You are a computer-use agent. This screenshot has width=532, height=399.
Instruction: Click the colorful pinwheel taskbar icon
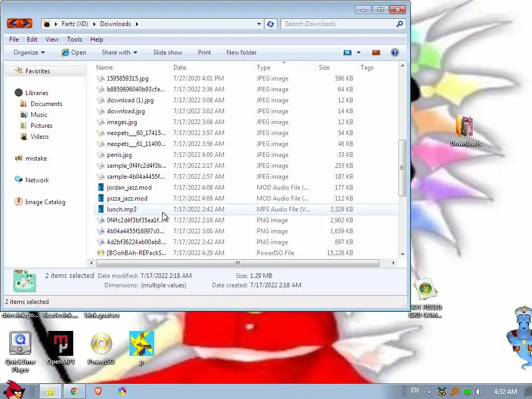(x=122, y=392)
